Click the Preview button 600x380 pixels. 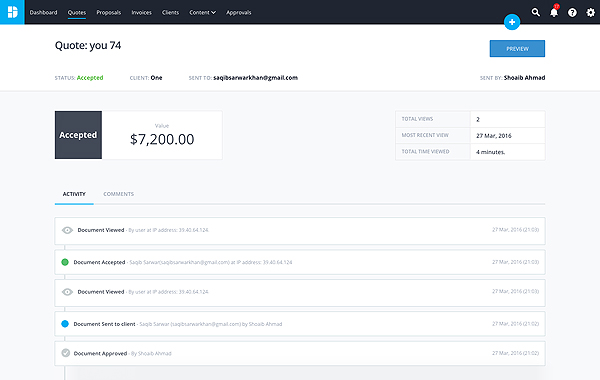(x=517, y=49)
